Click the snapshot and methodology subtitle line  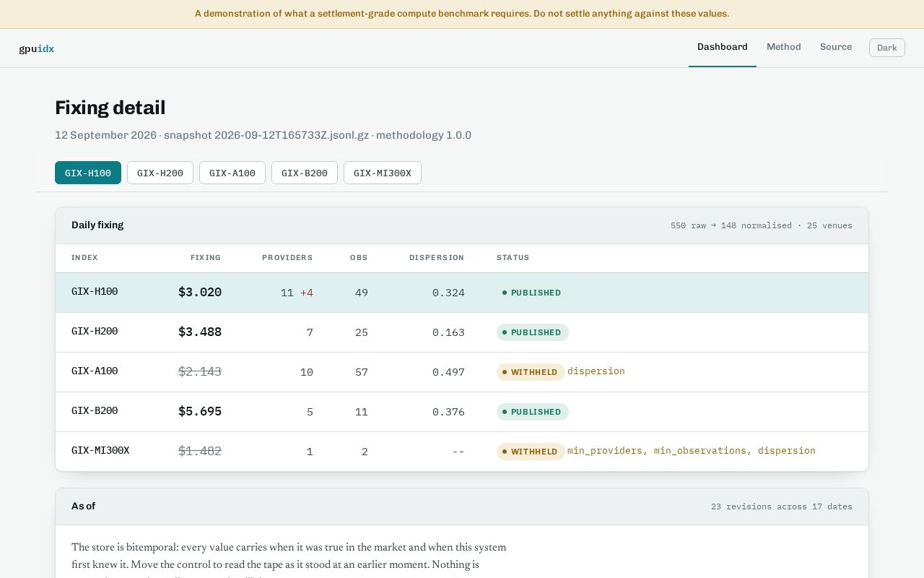pyautogui.click(x=263, y=135)
